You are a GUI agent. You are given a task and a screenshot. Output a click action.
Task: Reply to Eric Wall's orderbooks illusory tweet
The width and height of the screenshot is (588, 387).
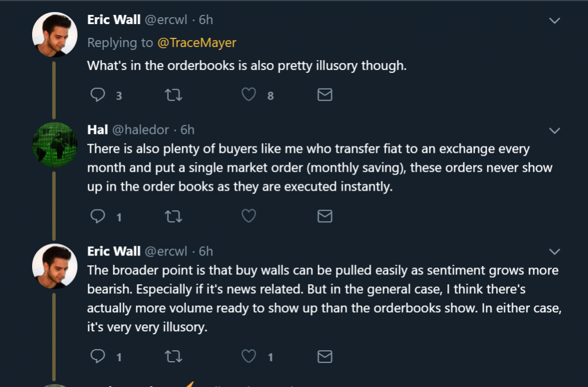(x=98, y=94)
